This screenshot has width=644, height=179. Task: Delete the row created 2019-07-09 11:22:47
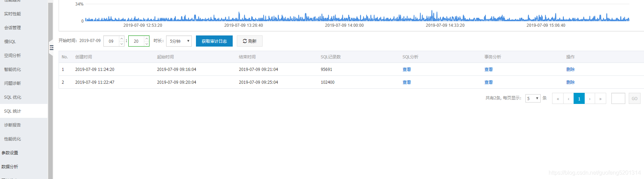point(570,82)
